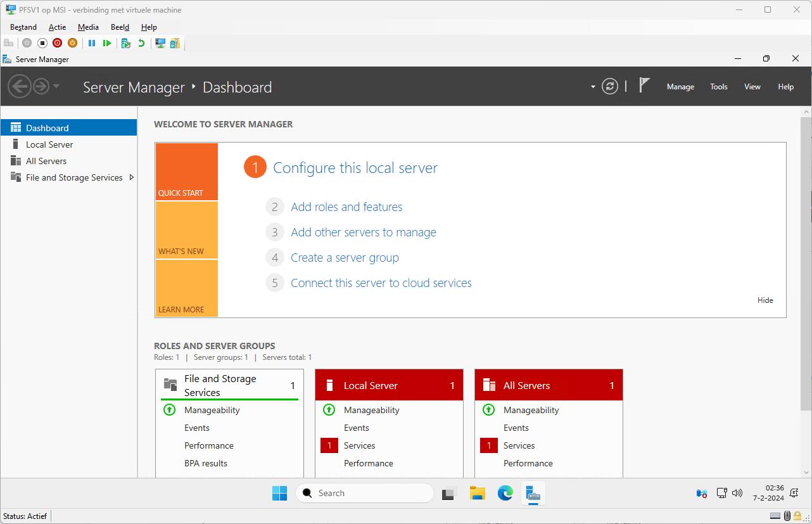This screenshot has height=524, width=812.
Task: Click the red Shut Down VM icon
Action: coord(58,43)
